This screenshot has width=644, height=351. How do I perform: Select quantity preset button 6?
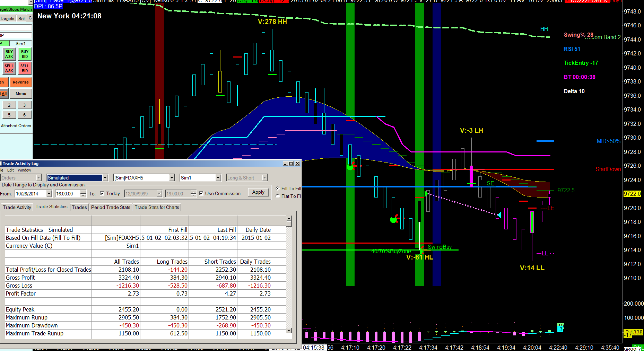[24, 115]
